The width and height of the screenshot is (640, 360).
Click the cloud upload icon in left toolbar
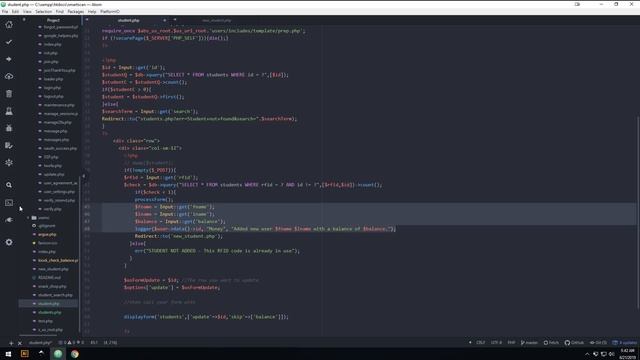(x=9, y=76)
